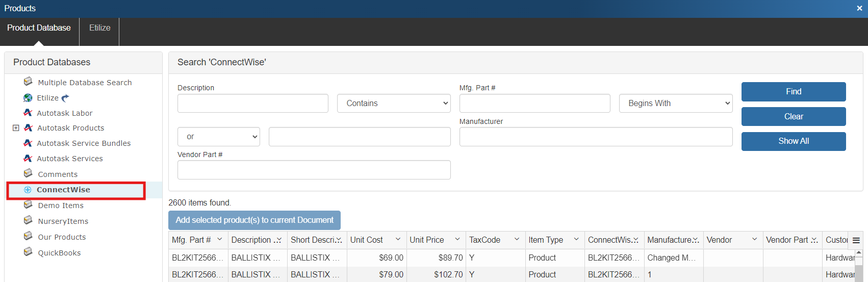This screenshot has width=868, height=282.
Task: Open the Unit Cost column filter arrow
Action: (398, 240)
